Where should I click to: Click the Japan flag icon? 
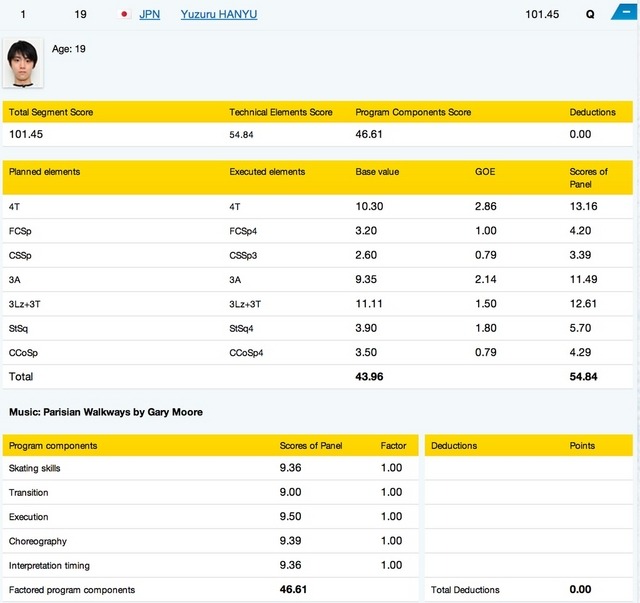click(125, 15)
